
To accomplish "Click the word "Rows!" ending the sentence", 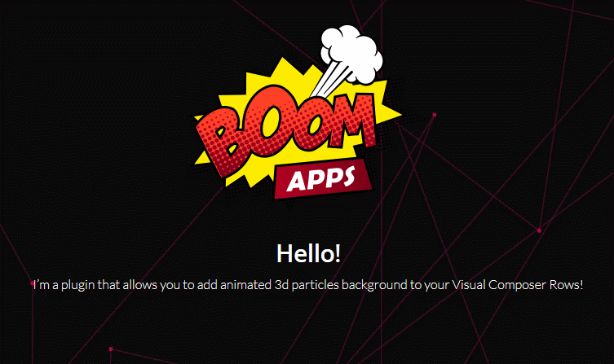I will click(566, 285).
